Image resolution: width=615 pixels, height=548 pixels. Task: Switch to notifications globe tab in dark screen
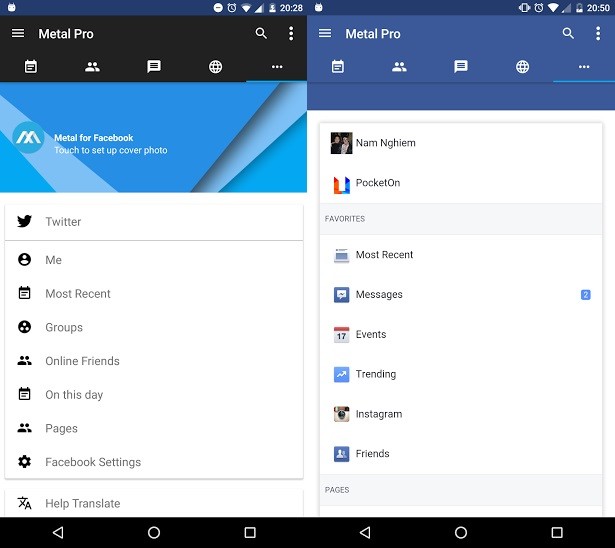tap(215, 67)
